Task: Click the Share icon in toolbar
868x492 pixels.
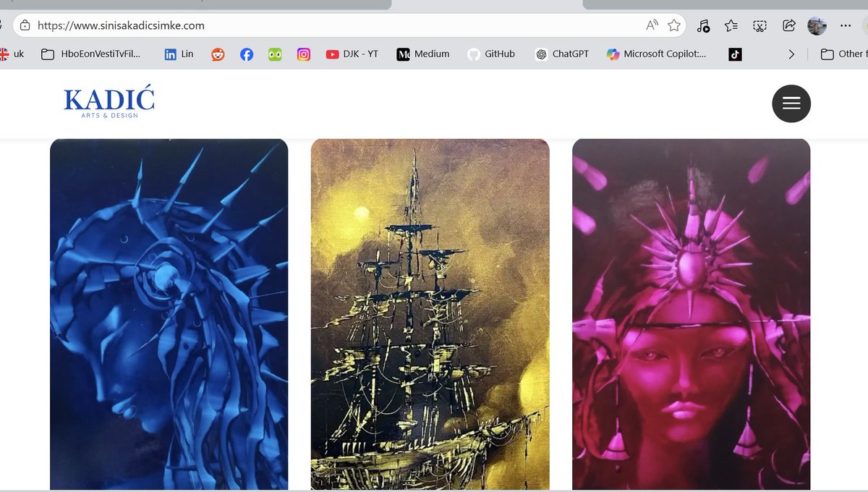Action: click(788, 26)
